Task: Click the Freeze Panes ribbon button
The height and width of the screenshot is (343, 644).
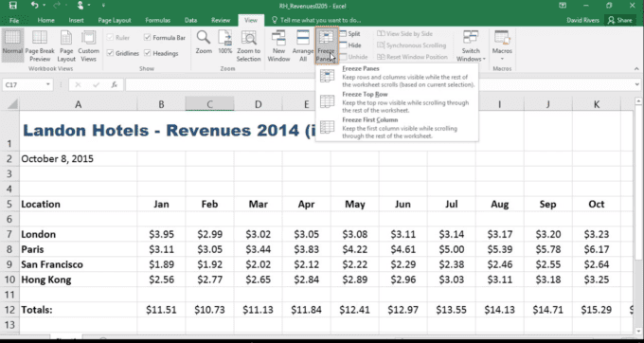Action: tap(327, 45)
